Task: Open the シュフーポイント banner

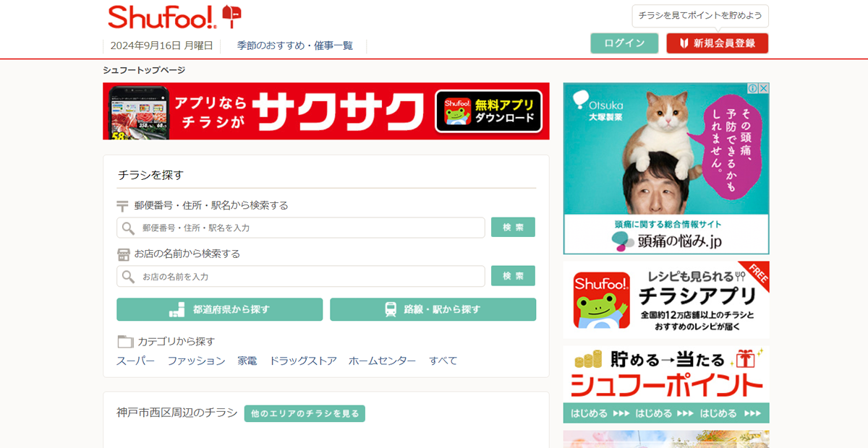Action: tap(666, 384)
